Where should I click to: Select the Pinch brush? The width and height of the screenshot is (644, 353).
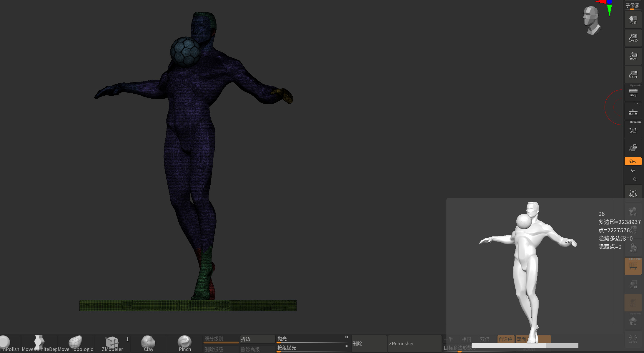[185, 343]
